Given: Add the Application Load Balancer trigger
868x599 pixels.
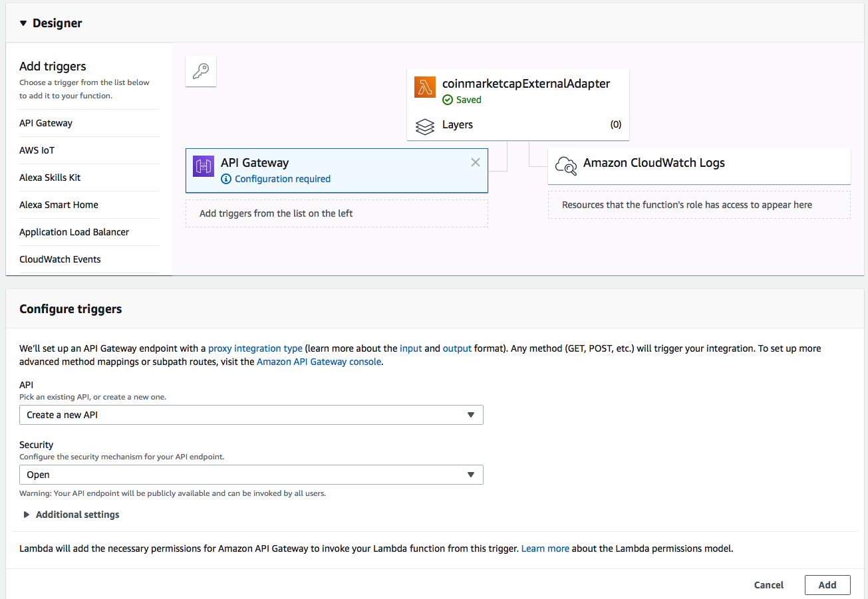Looking at the screenshot, I should 74,232.
